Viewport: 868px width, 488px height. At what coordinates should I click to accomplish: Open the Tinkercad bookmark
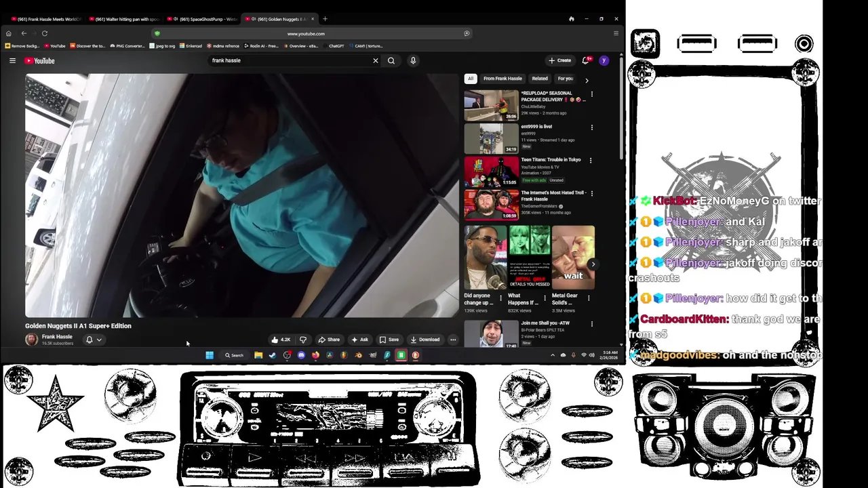191,46
